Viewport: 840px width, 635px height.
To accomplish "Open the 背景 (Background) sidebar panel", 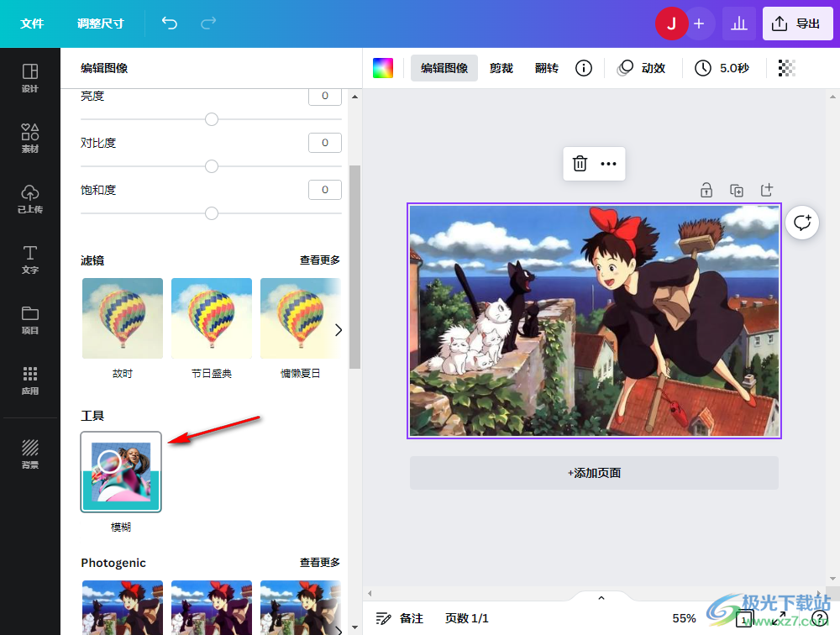I will (x=30, y=454).
